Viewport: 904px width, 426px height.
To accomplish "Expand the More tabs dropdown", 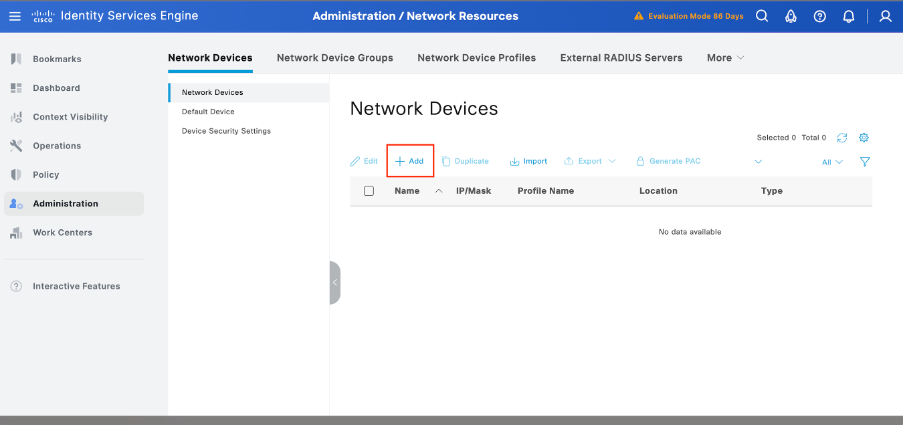I will coord(726,58).
